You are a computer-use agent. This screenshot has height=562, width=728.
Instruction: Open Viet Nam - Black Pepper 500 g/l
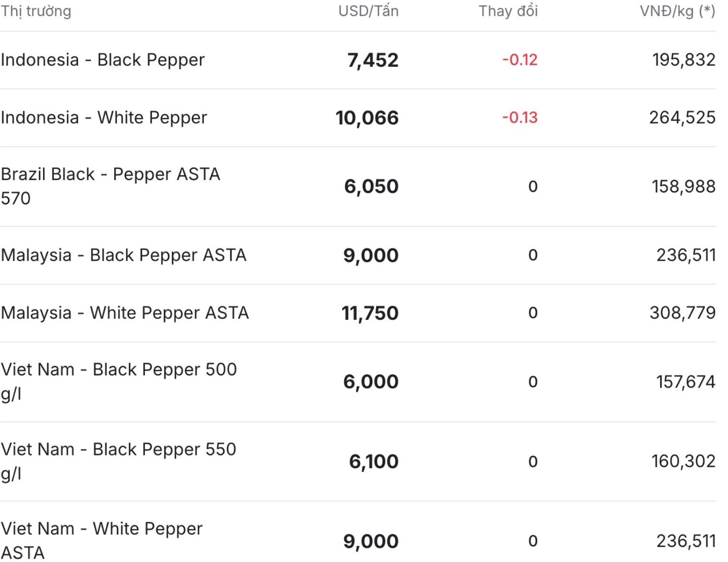(x=118, y=381)
